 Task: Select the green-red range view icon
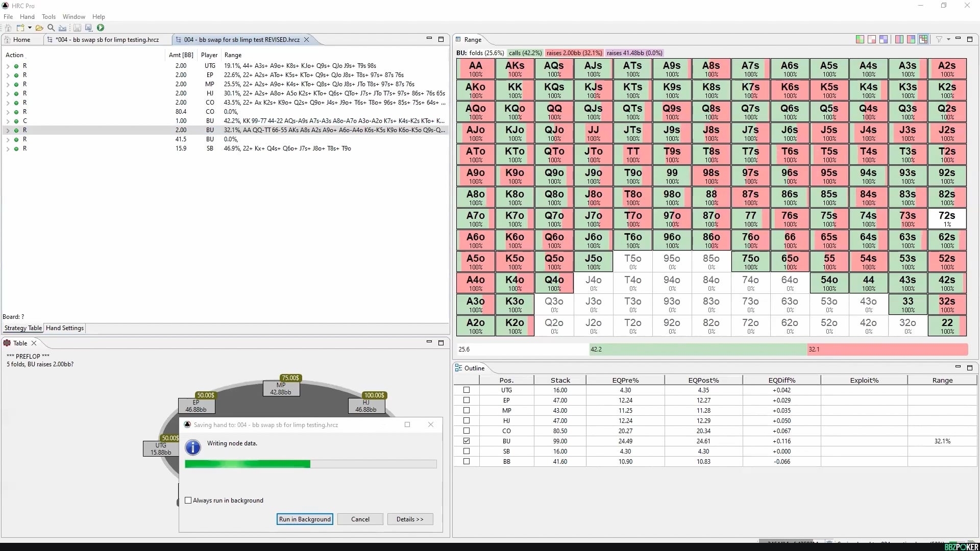point(860,39)
